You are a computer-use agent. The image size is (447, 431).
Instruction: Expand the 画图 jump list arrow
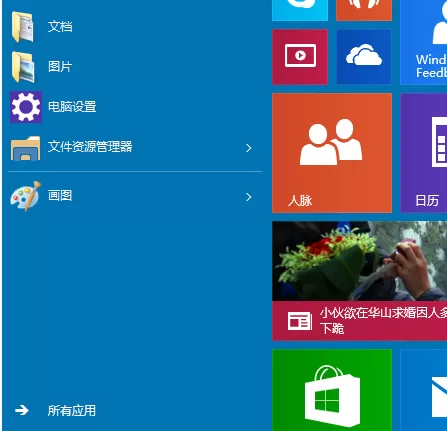(249, 197)
